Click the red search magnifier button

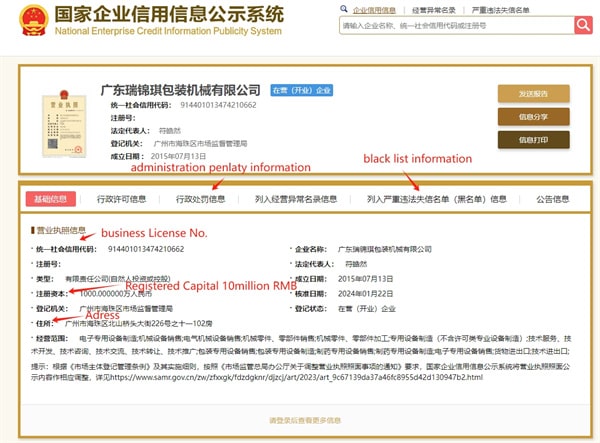click(583, 25)
